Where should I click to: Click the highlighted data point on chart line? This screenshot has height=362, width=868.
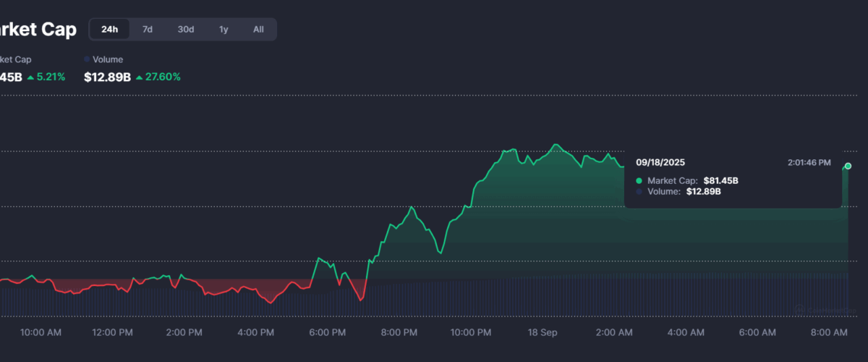tap(848, 166)
